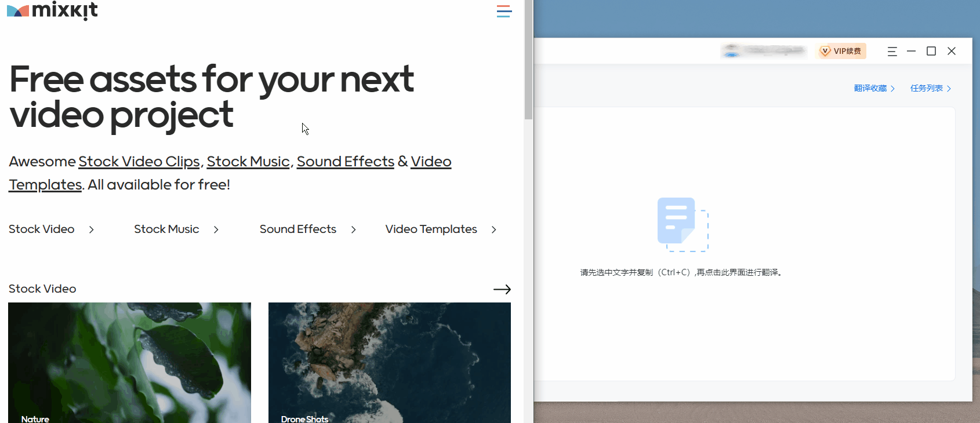Open the Mixkit hamburger menu
Viewport: 980px width, 423px height.
pos(504,11)
